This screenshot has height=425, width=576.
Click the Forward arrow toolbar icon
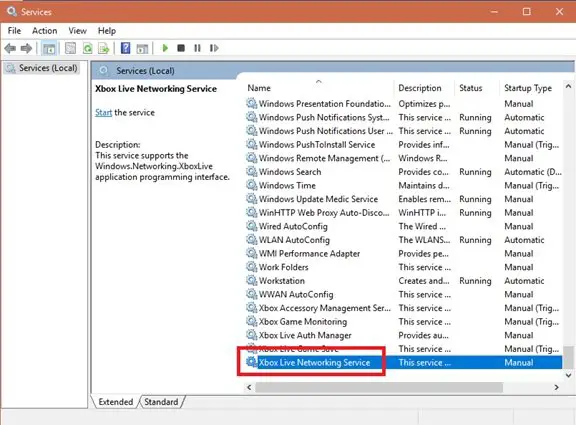(x=26, y=48)
